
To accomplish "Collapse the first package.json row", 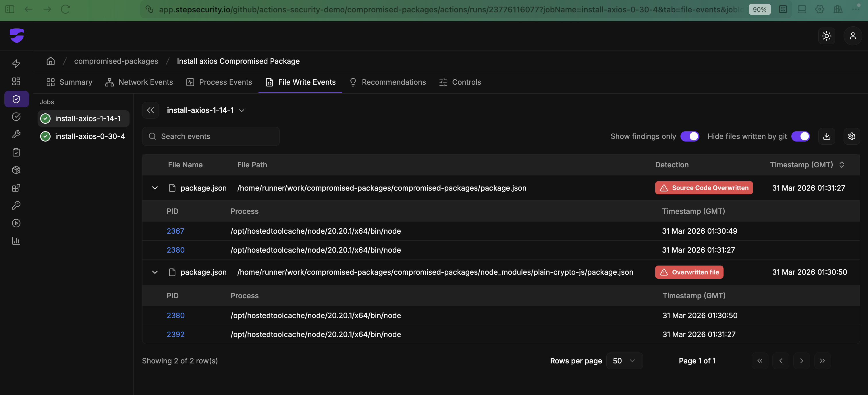I will (x=155, y=188).
